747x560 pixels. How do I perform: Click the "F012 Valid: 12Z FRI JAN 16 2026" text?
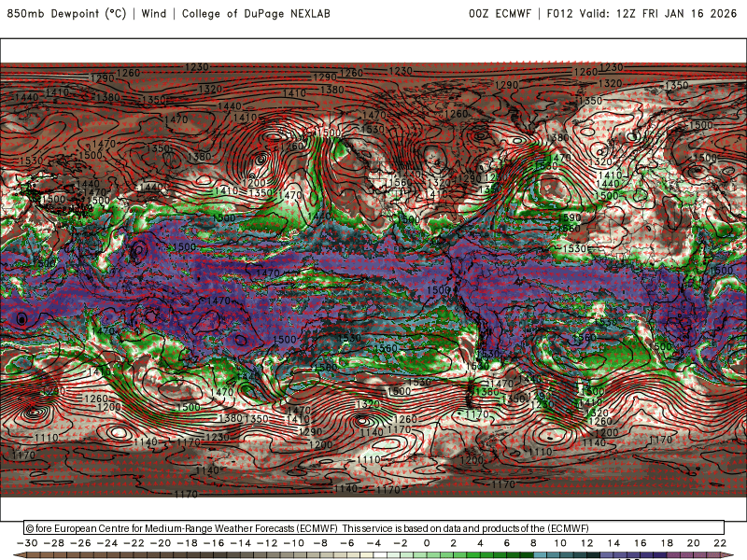coord(641,14)
